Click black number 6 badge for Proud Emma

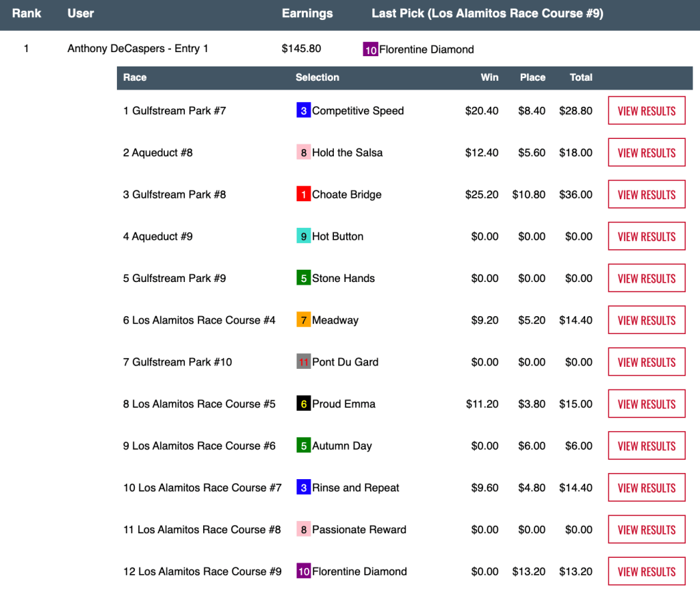303,404
